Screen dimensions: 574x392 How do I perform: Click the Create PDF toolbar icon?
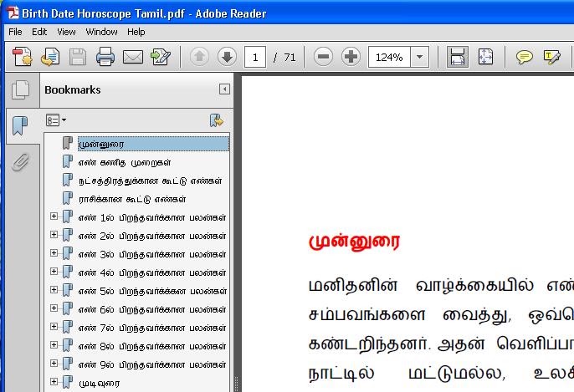(x=23, y=57)
